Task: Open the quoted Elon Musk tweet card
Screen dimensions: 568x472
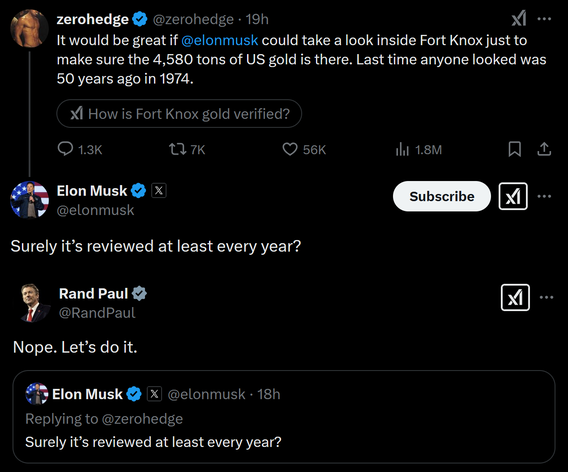Action: [284, 417]
